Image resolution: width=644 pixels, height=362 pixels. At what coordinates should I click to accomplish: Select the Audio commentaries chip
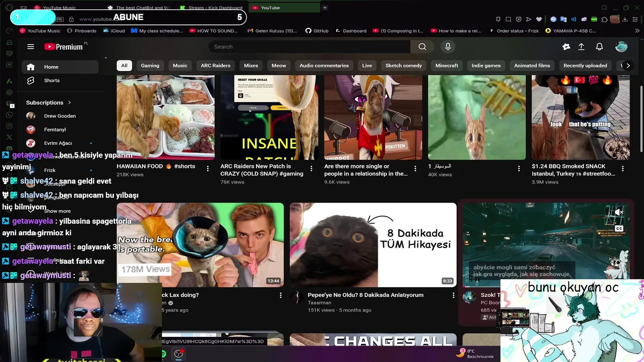324,65
